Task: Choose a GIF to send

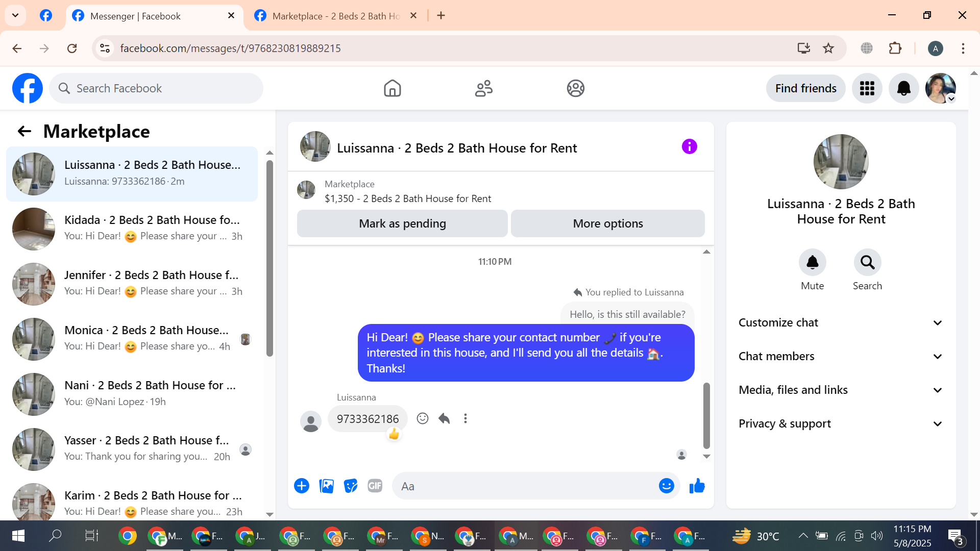Action: pos(375,486)
